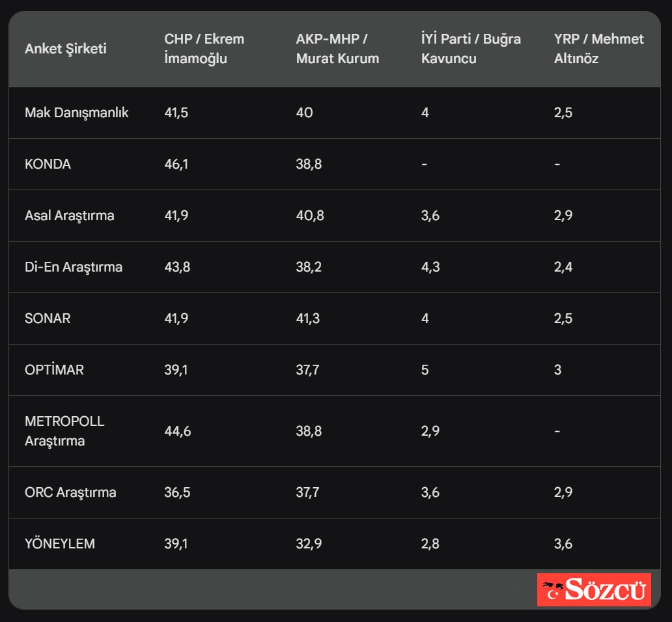Select the CHP / Ekrem İmamoğlu header
This screenshot has width=672, height=622.
(x=204, y=49)
